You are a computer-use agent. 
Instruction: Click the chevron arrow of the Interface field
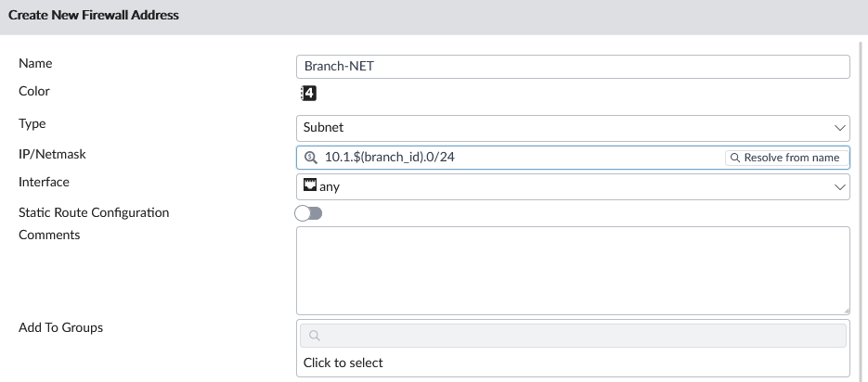click(839, 186)
